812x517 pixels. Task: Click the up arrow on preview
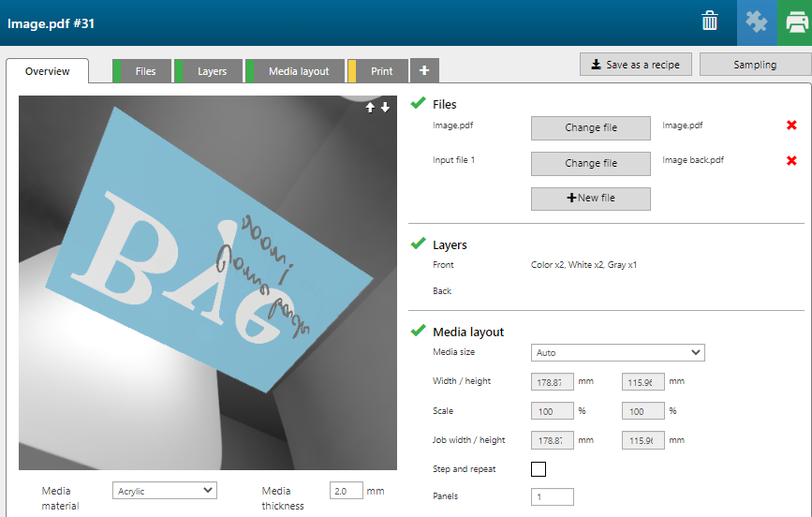tap(371, 108)
